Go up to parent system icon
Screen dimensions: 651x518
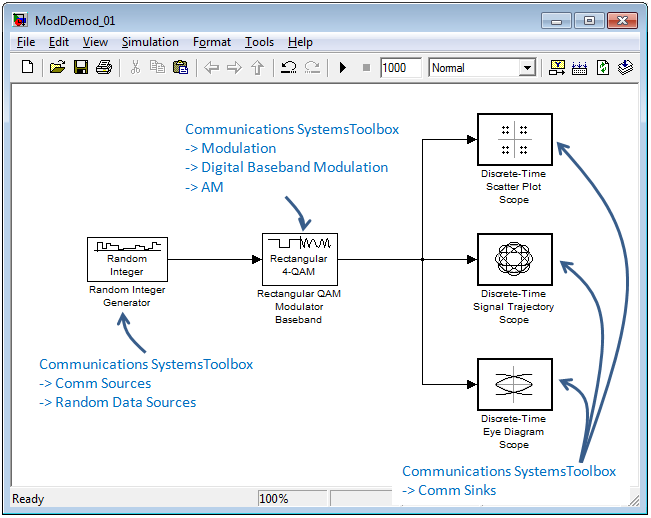258,67
